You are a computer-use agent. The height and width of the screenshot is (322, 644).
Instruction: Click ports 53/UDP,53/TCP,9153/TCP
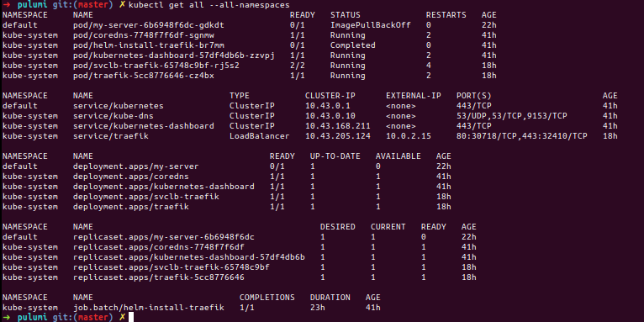(x=512, y=116)
